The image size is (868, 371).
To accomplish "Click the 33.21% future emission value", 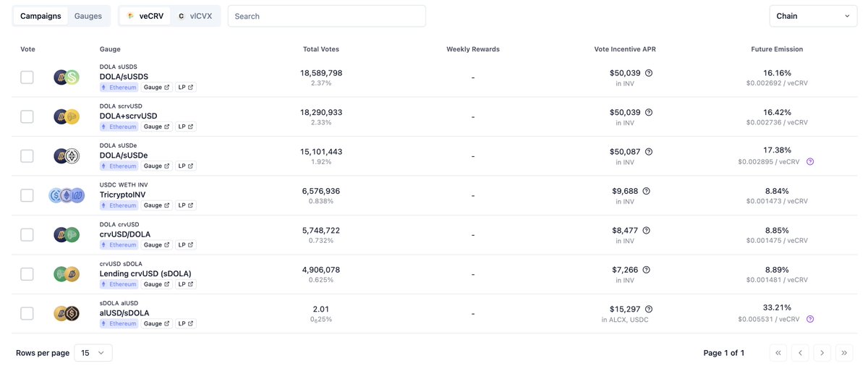I will click(x=777, y=307).
